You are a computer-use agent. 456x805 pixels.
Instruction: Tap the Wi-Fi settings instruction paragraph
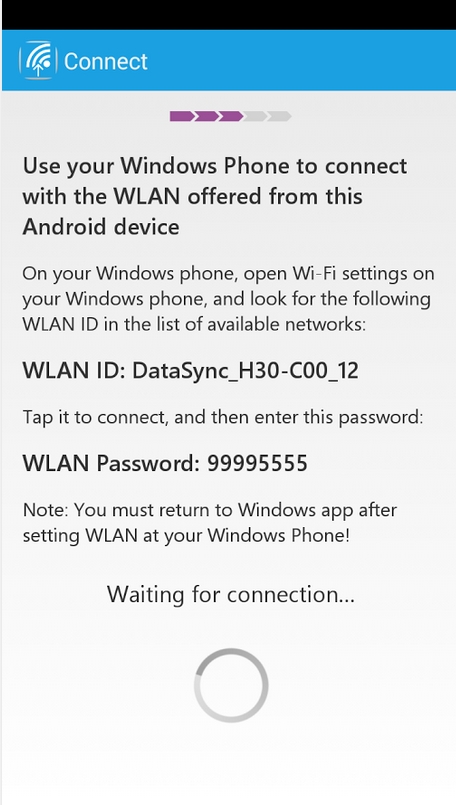tap(228, 299)
